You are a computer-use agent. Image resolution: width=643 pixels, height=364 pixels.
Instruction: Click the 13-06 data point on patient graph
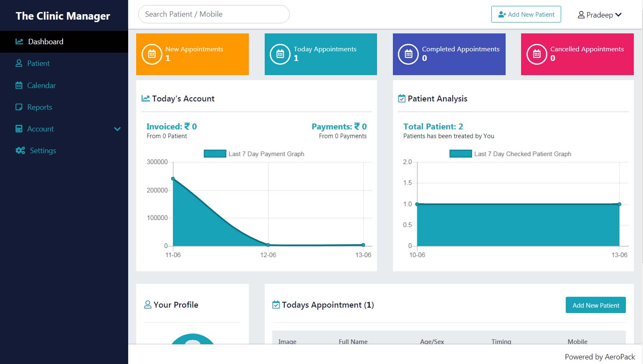click(620, 204)
